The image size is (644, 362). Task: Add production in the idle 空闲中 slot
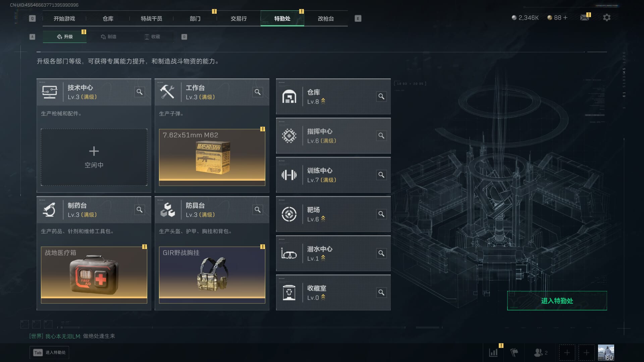(94, 157)
